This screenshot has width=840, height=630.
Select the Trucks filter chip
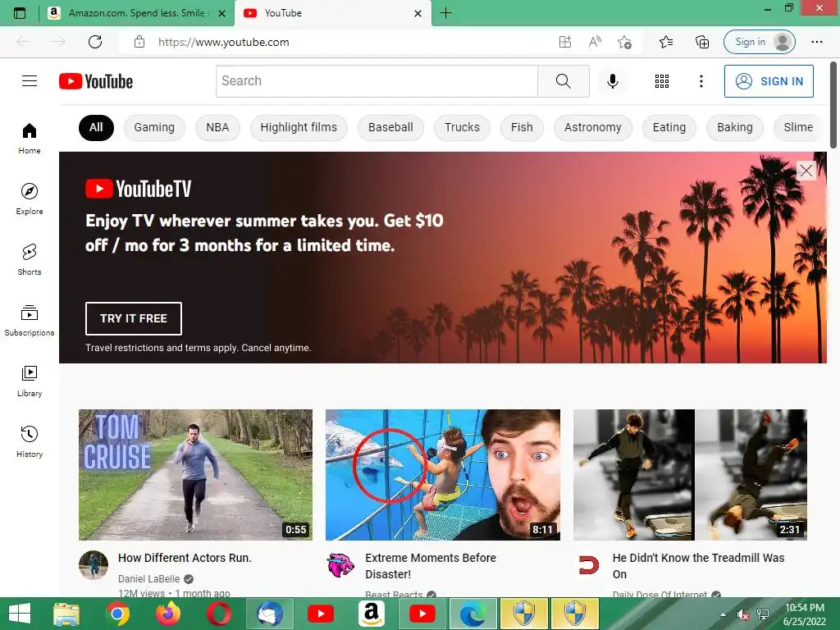click(462, 127)
